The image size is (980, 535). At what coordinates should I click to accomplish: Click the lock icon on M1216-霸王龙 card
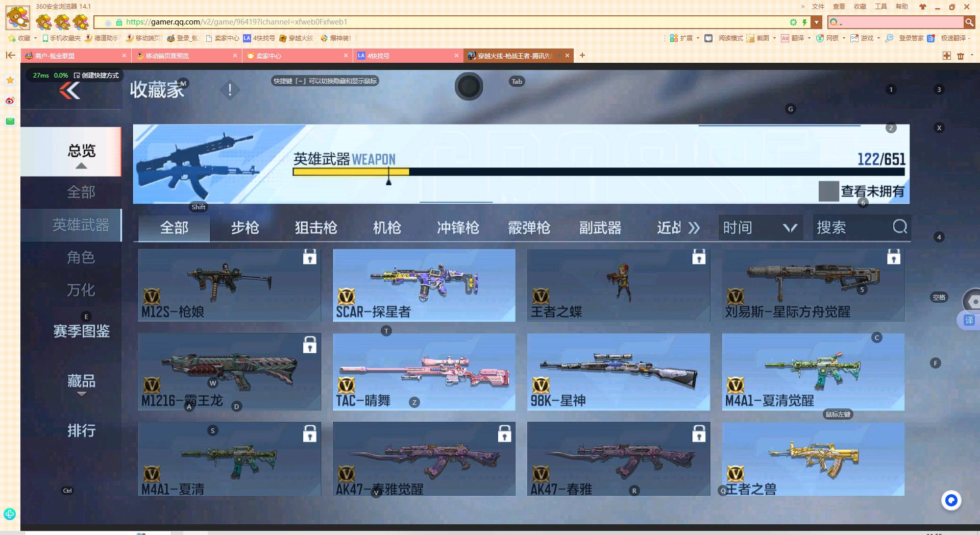point(310,345)
